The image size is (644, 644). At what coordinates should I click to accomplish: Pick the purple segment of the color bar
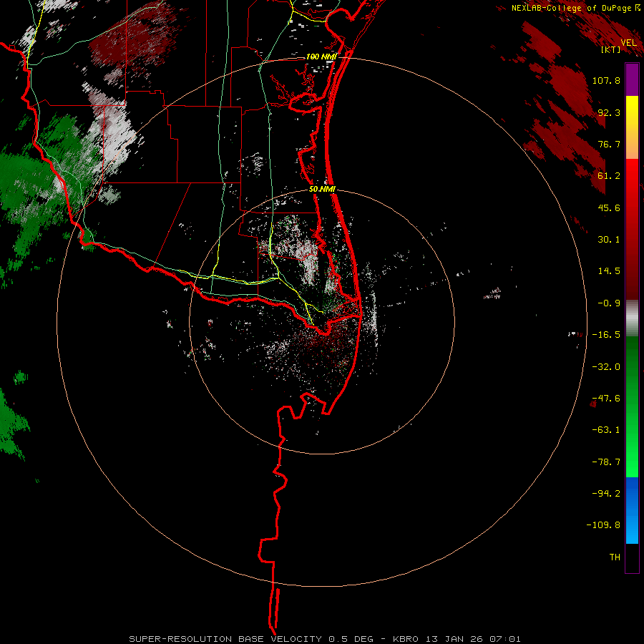(632, 79)
